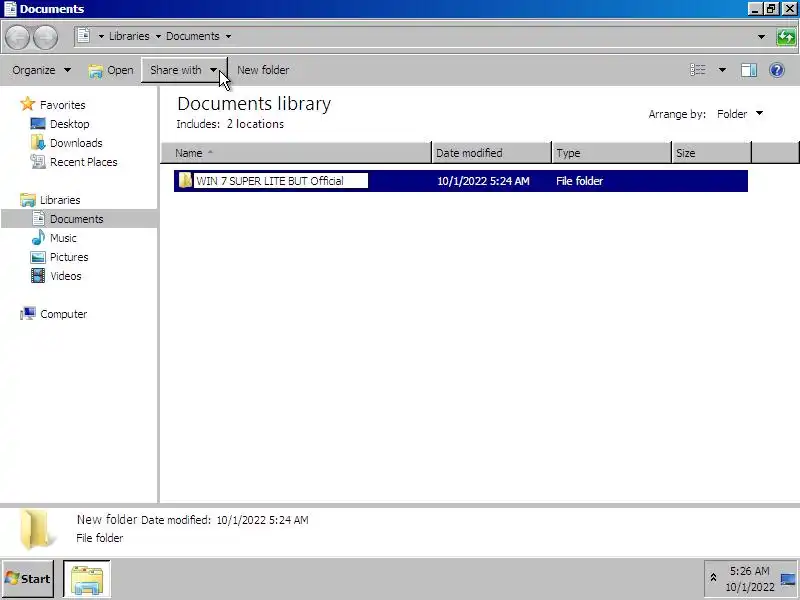Open the Music library
The width and height of the screenshot is (800, 600).
63,238
